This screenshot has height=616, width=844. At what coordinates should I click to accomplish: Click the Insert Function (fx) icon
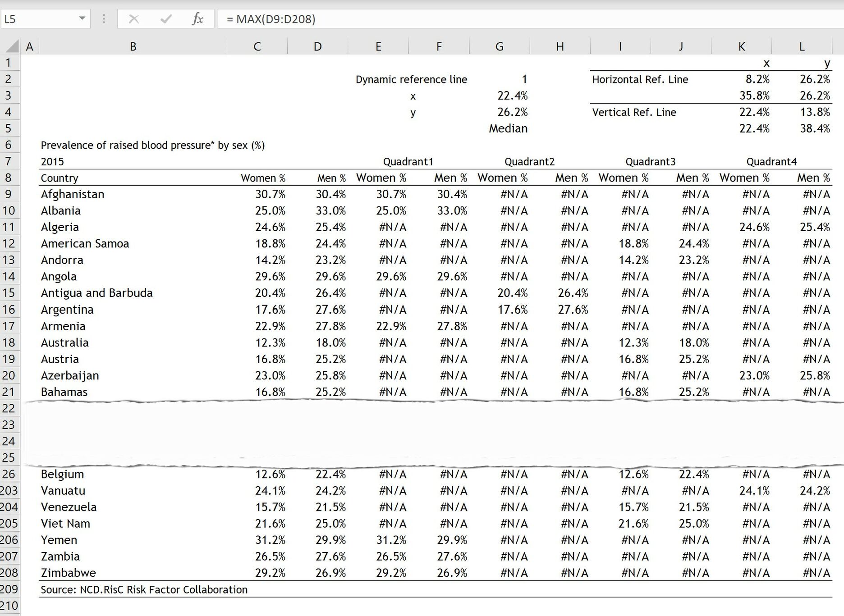point(197,19)
